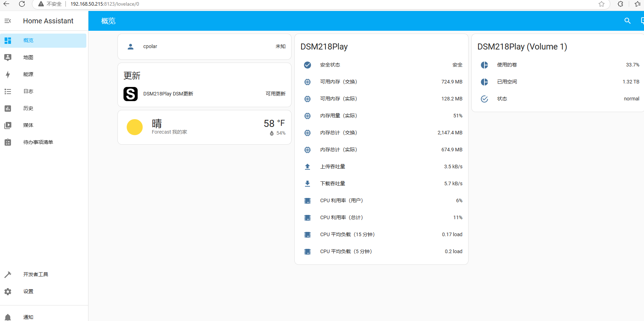Click the 可用更新 status text
The width and height of the screenshot is (644, 321).
point(276,94)
